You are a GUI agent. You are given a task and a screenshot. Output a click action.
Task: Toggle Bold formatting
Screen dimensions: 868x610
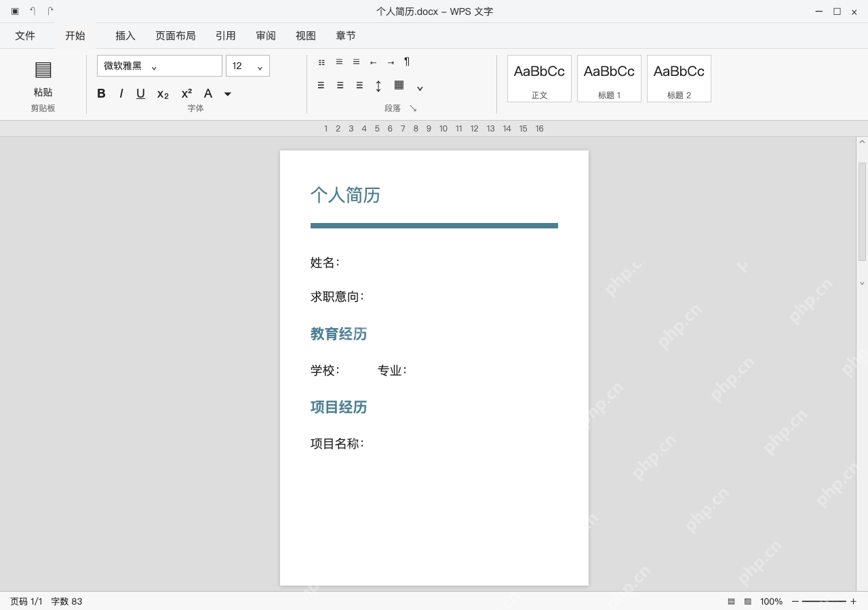101,94
